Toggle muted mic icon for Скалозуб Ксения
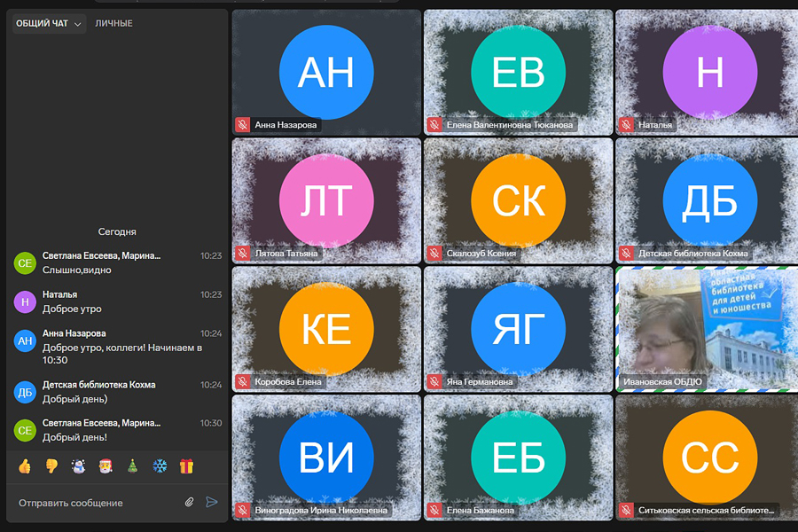Screen dimensions: 798x532 (x=434, y=254)
